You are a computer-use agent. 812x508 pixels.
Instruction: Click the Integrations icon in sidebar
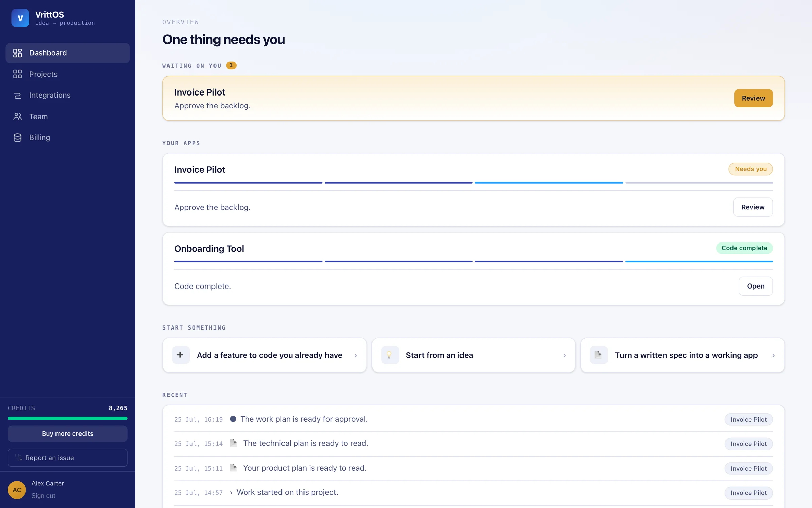tap(17, 96)
